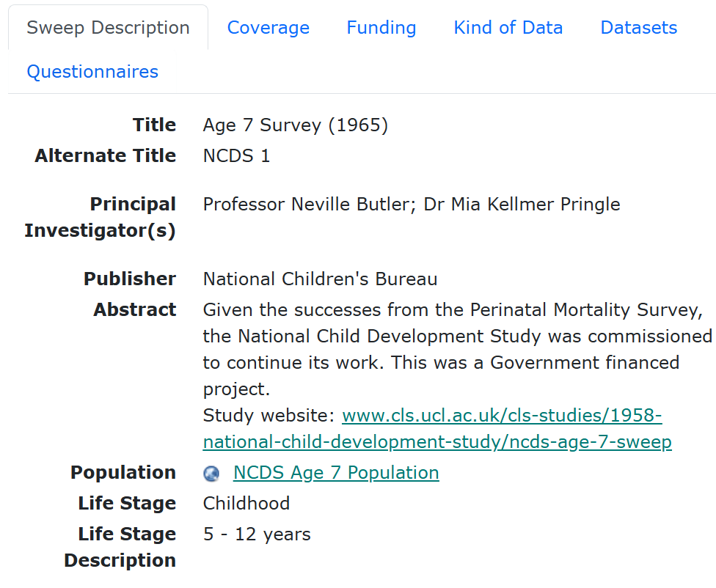Click the 'Abstract' field label
Viewport: 716px width, 588px height.
click(x=134, y=310)
